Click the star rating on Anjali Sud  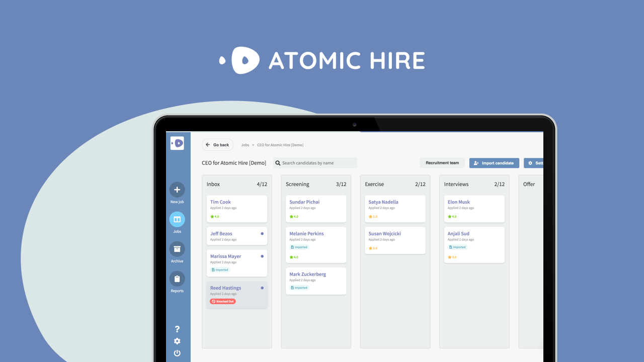(452, 257)
